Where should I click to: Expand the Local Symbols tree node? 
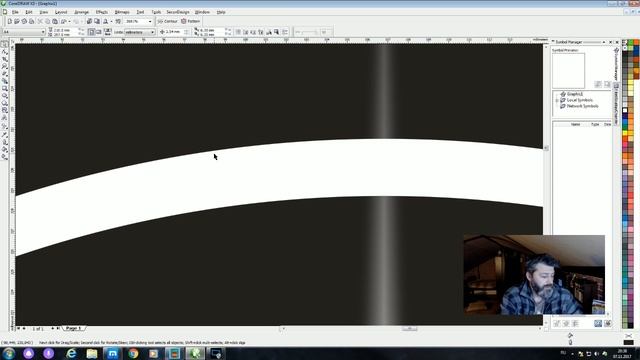coord(557,100)
